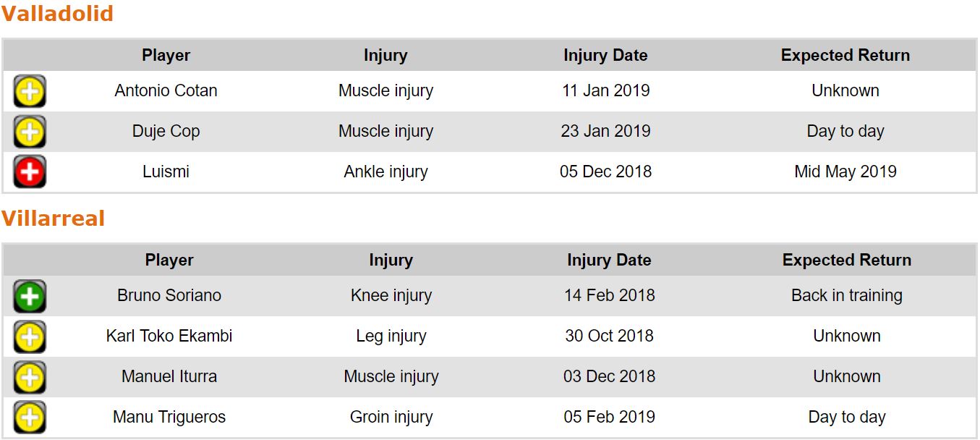Click Karl Toko Ekambi's yellow status icon
Screen dimensions: 980x440
[30, 337]
